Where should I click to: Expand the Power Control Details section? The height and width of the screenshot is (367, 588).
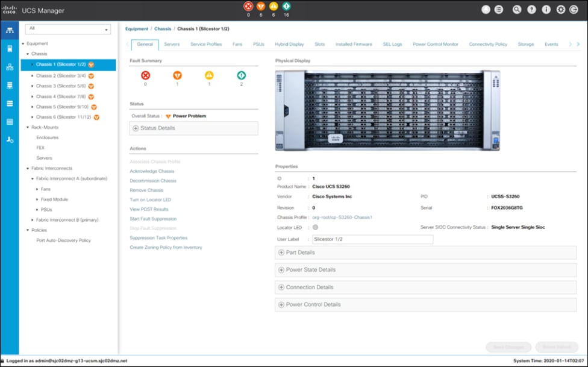[425, 305]
